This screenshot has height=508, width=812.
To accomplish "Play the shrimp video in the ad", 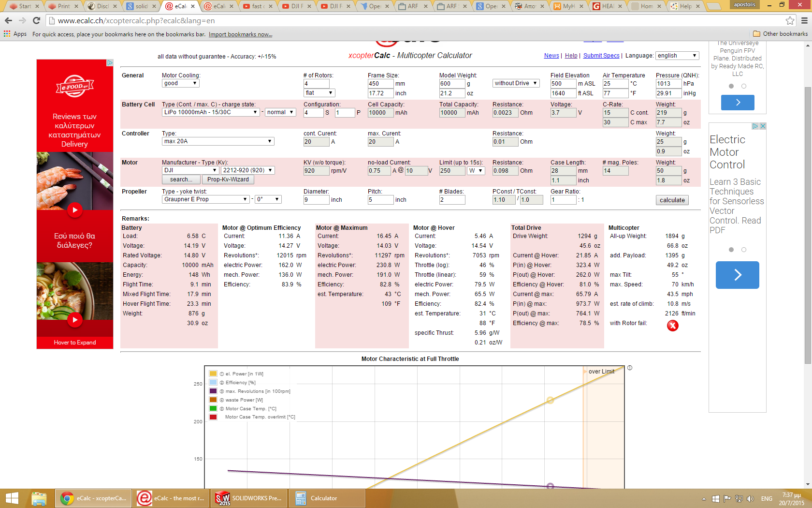I will (x=74, y=210).
